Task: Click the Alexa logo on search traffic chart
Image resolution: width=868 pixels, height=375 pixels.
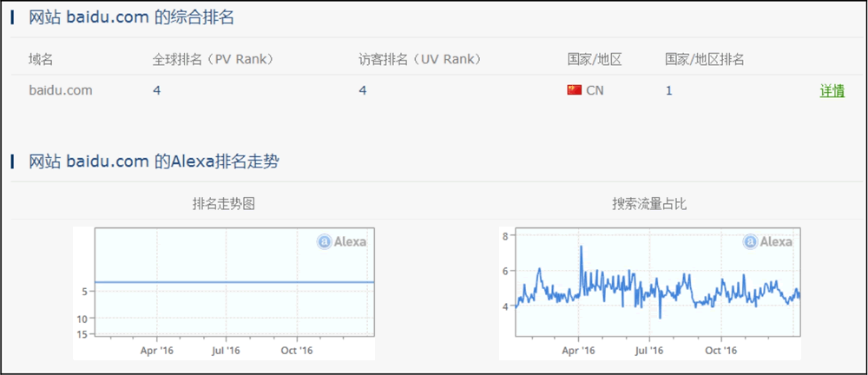Action: tap(768, 241)
